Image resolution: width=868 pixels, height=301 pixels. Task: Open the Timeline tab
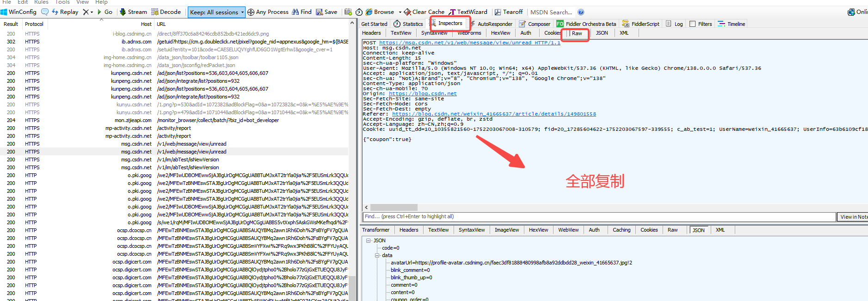pyautogui.click(x=732, y=24)
